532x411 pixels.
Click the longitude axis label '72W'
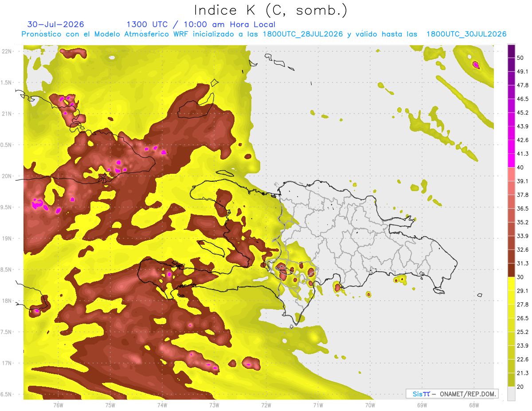click(266, 405)
